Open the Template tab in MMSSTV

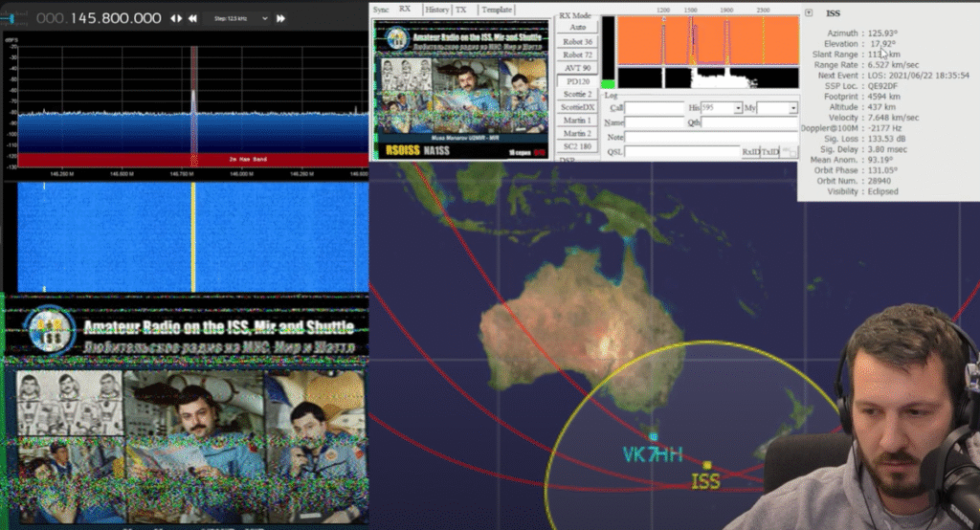[x=497, y=10]
